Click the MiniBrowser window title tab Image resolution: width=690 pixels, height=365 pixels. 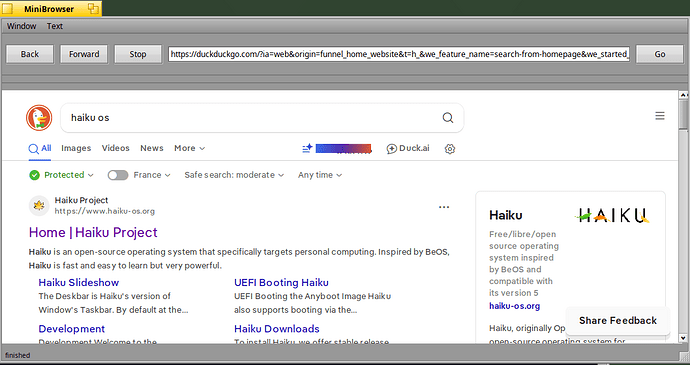coord(51,9)
